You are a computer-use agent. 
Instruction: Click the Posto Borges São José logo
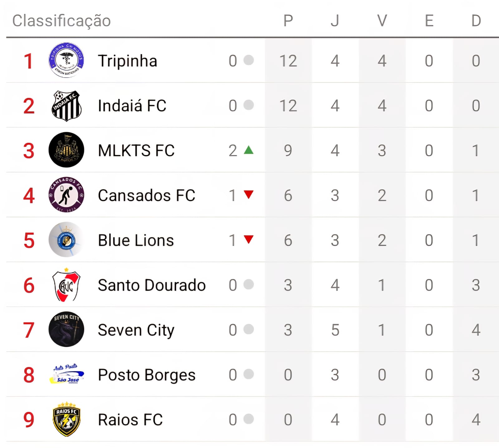66,374
